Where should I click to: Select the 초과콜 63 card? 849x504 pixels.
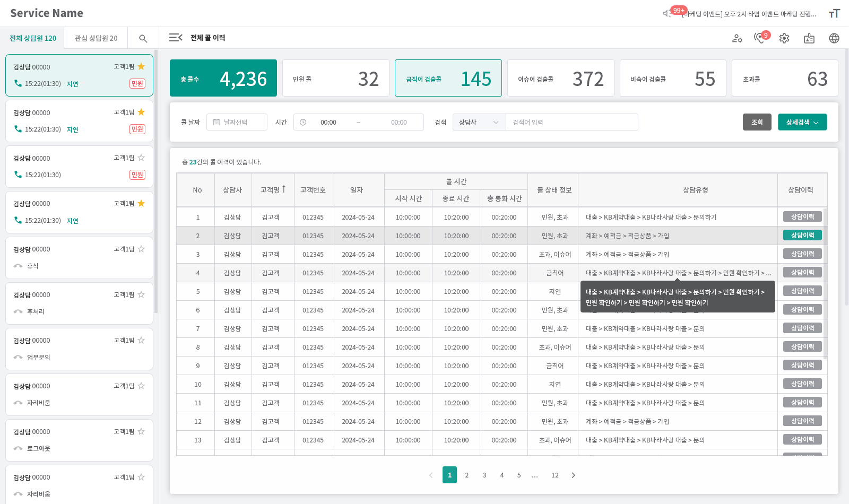click(x=785, y=78)
